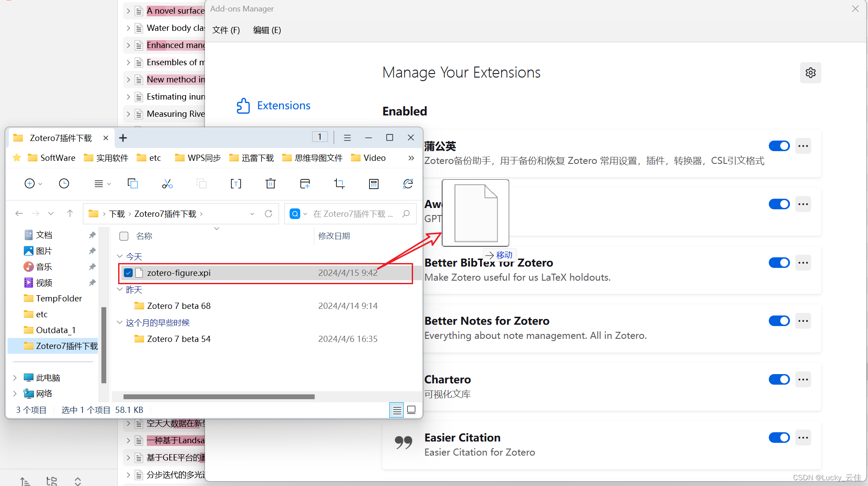Screen dimensions: 868x486
Task: Open the Video bookmark folder
Action: pyautogui.click(x=368, y=158)
